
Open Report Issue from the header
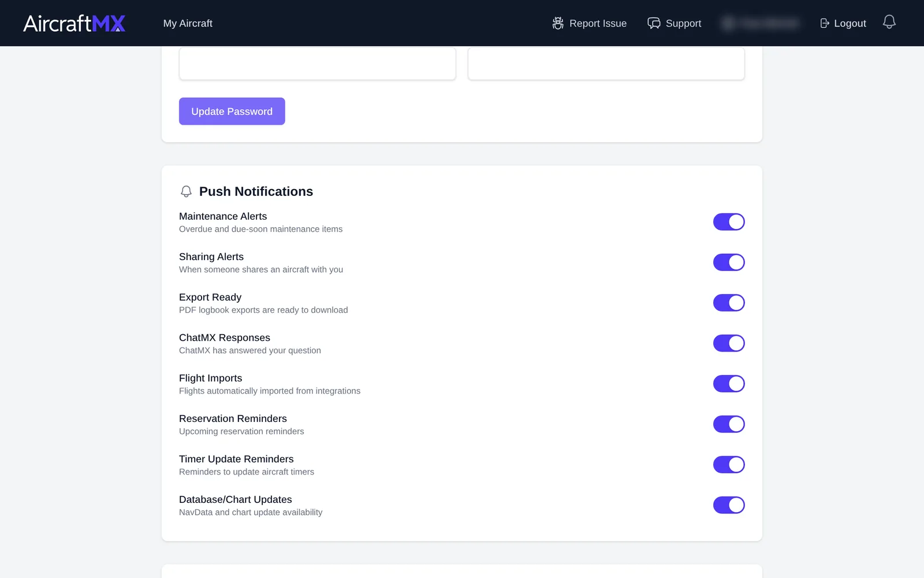point(590,23)
